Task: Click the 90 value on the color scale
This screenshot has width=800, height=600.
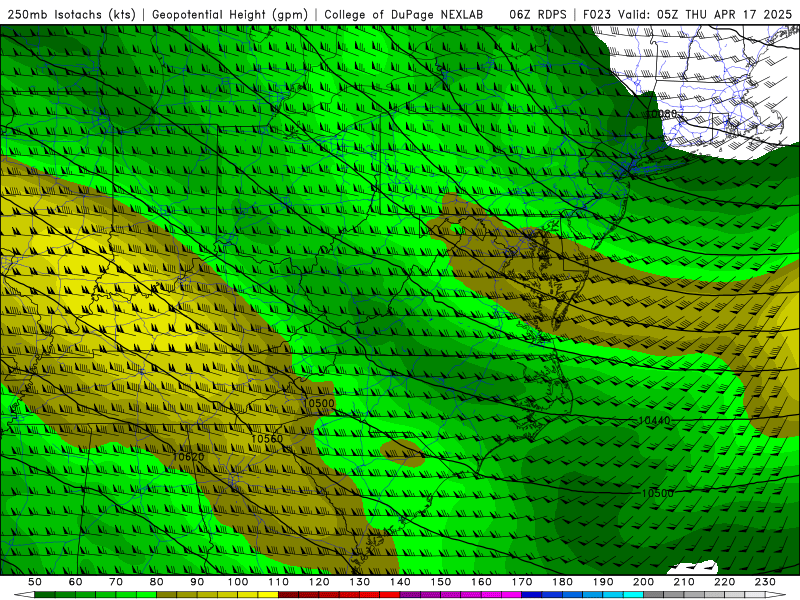Action: pyautogui.click(x=197, y=582)
